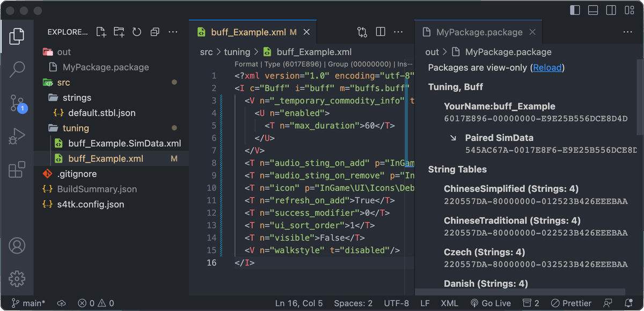
Task: Open diff view with Open Changes icon
Action: (x=362, y=32)
